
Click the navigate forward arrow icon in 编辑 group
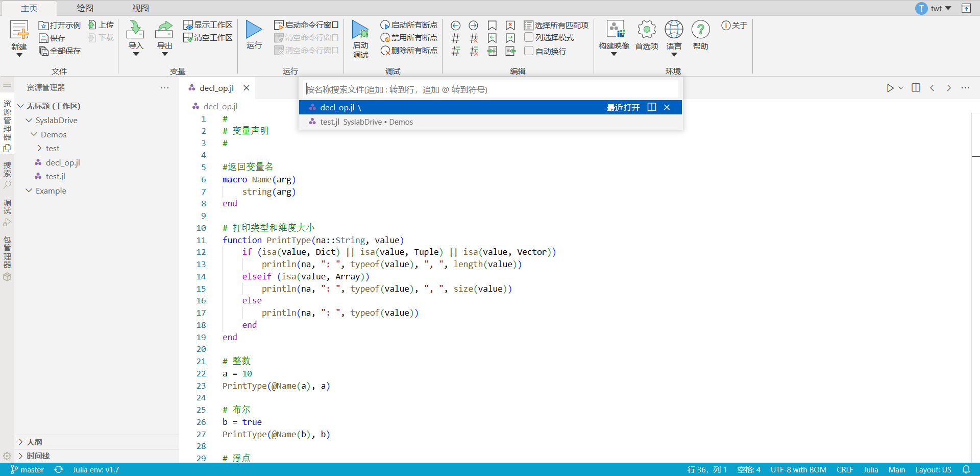click(x=474, y=25)
